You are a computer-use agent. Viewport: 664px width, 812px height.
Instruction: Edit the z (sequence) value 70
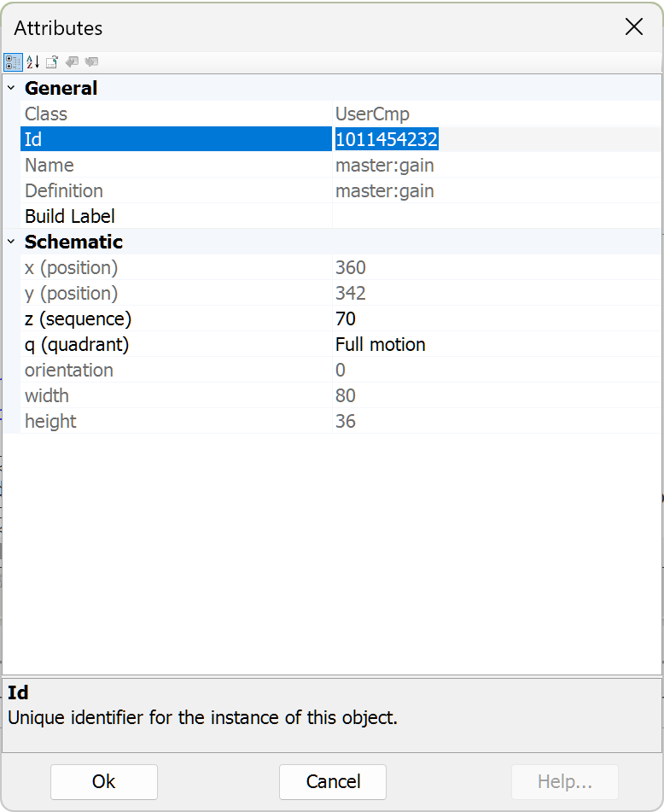tap(495, 318)
